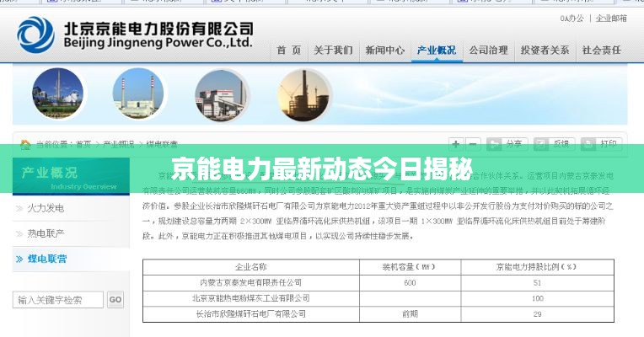Click the font size increase plus button
Viewport: 644px width, 337px height.
pyautogui.click(x=456, y=144)
